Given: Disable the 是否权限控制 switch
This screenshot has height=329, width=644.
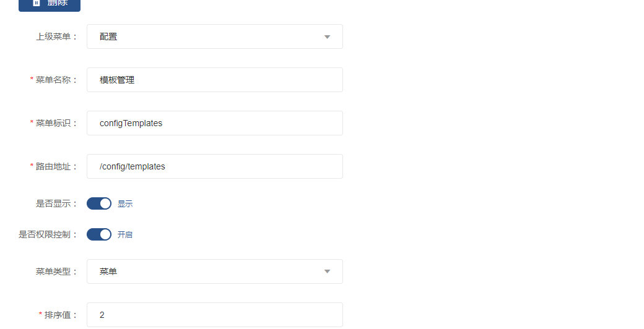Looking at the screenshot, I should tap(99, 234).
